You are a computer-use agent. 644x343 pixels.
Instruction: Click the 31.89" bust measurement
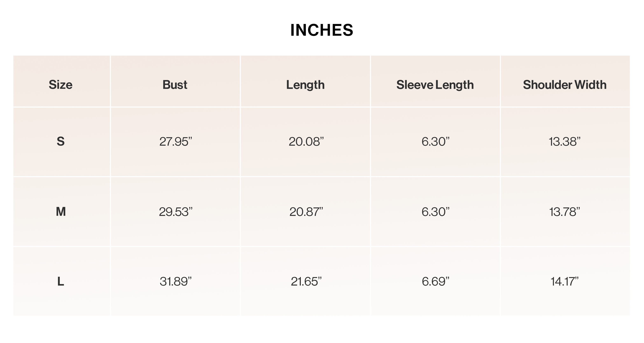[x=176, y=281]
